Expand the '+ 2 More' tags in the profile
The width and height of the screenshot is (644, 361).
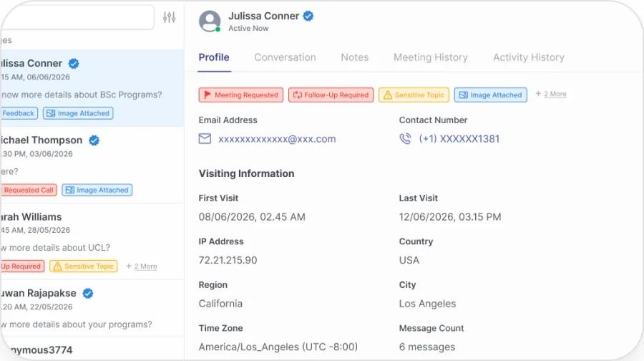[551, 94]
